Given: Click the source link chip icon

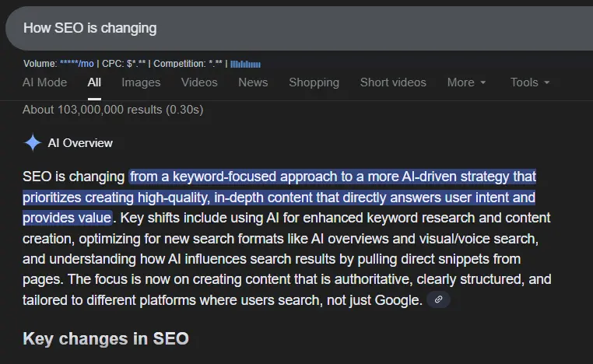Looking at the screenshot, I should pyautogui.click(x=438, y=299).
